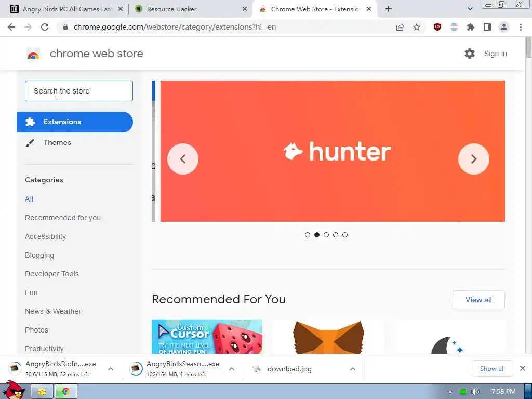
Task: Open the Productivity category
Action: (x=45, y=349)
